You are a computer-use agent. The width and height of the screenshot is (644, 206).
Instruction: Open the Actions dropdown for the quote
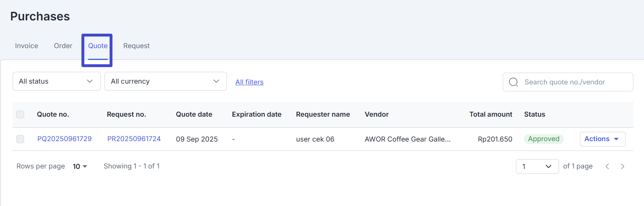[602, 139]
